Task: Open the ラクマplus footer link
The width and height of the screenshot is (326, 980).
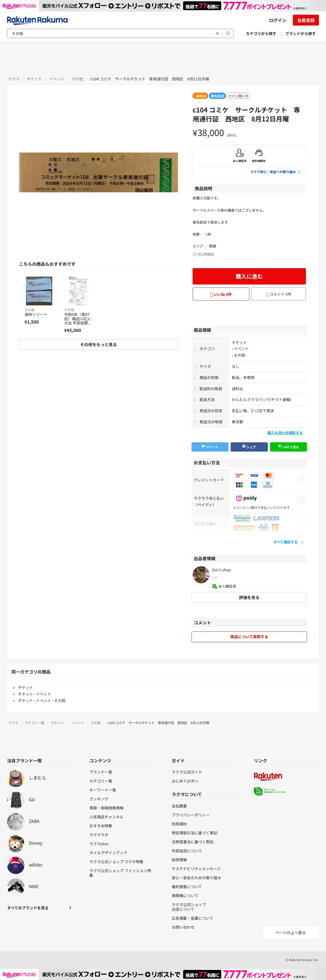Action: pos(99,844)
